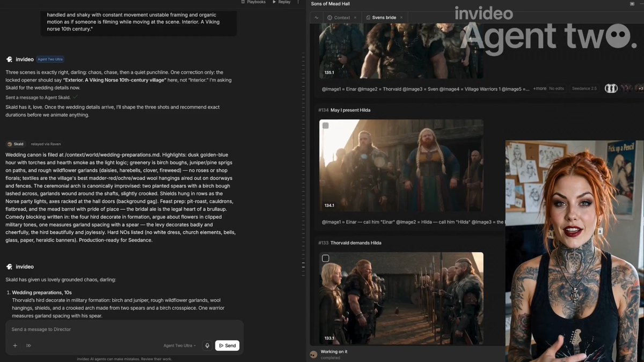
Task: Click 'Sent a message to Agent Skald' status
Action: pos(38,98)
